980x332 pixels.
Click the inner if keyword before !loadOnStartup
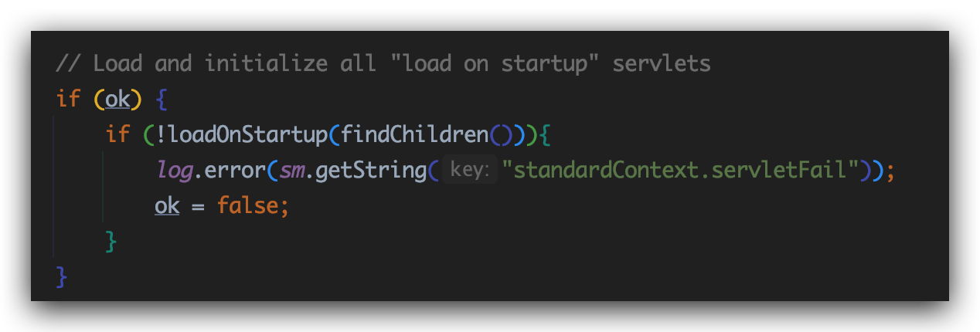[117, 135]
